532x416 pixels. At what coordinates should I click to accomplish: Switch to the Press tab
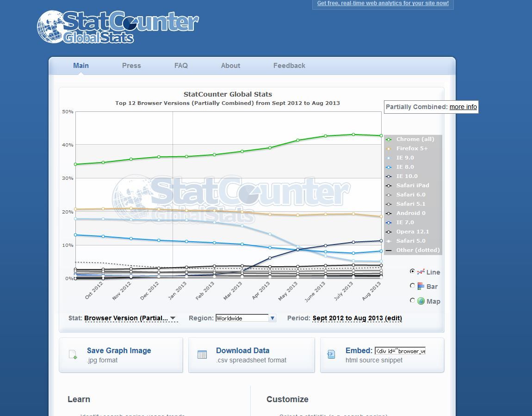coord(131,65)
